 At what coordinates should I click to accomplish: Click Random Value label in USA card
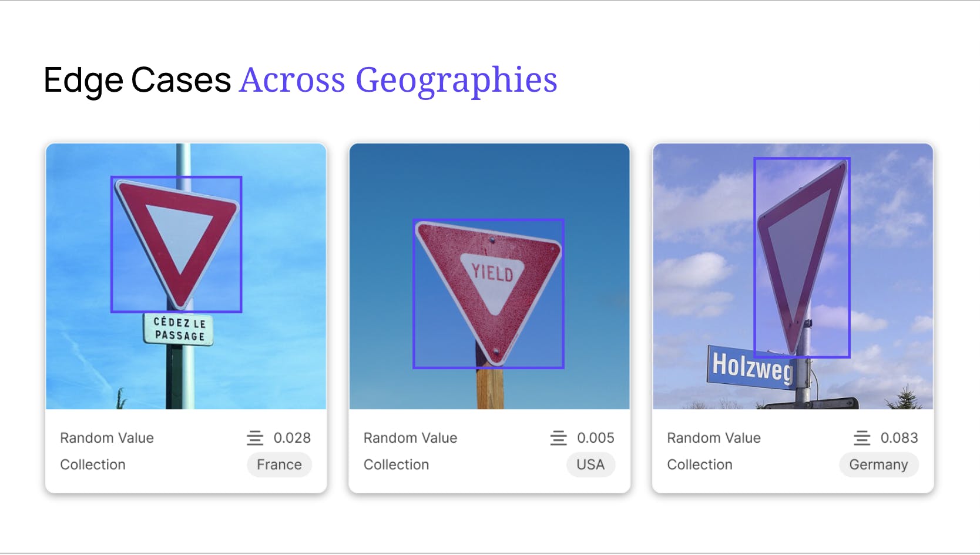click(x=410, y=438)
